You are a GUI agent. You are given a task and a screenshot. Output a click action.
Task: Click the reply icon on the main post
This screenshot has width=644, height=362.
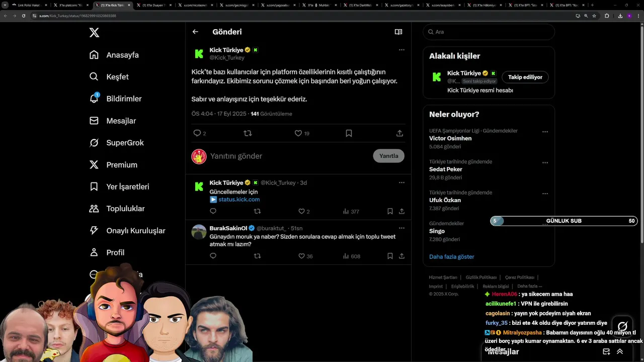(197, 133)
